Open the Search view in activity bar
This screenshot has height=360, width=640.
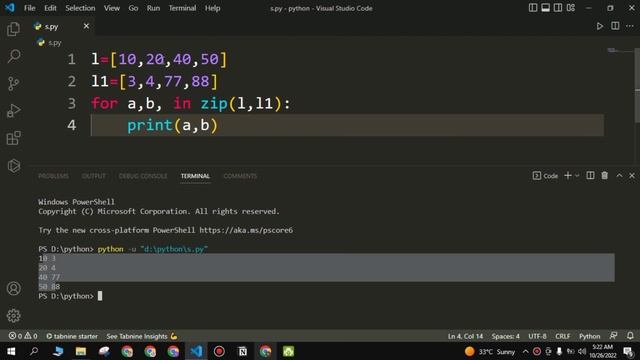tap(13, 56)
